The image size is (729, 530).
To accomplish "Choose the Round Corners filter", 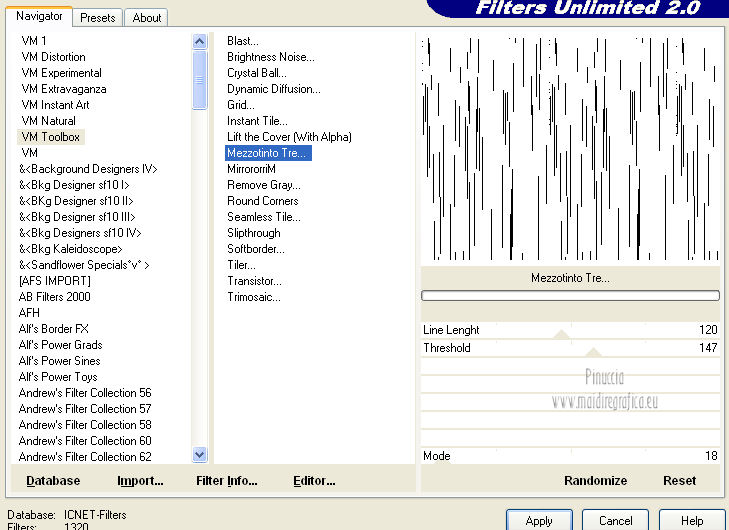I will pos(263,201).
